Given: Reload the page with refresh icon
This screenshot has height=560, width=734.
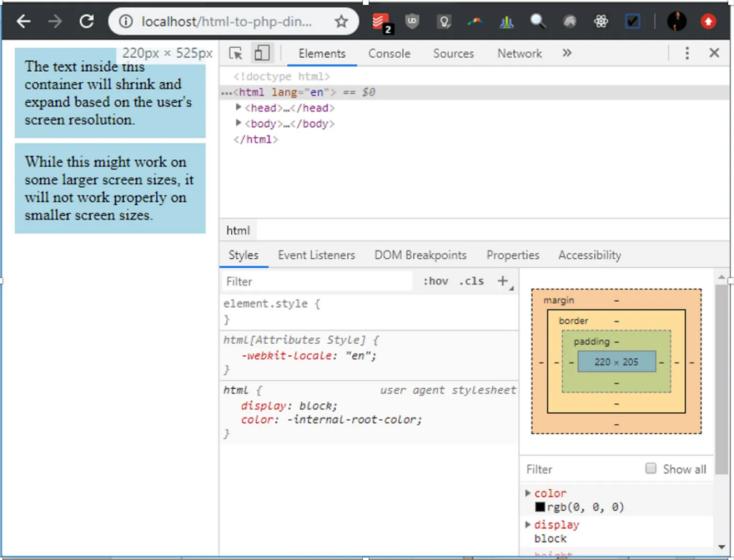Looking at the screenshot, I should click(87, 21).
